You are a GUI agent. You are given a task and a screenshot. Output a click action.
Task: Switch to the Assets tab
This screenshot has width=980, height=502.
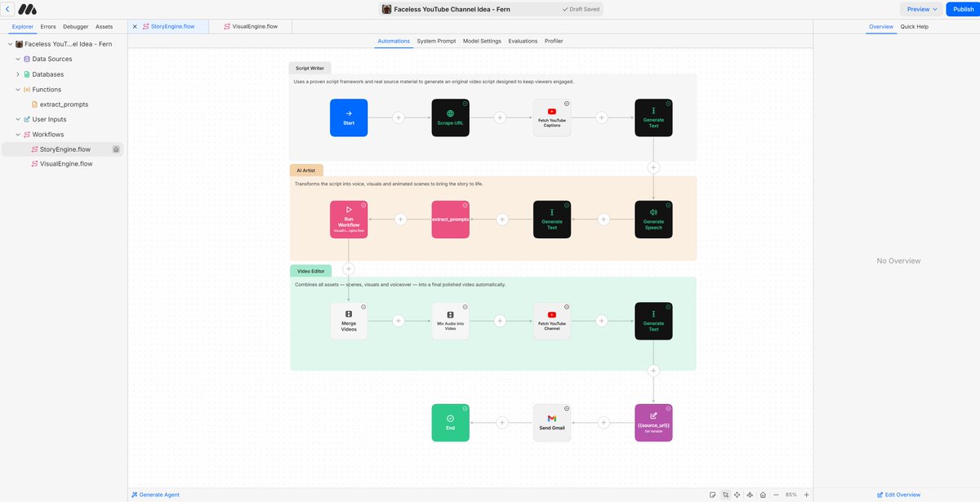tap(104, 26)
